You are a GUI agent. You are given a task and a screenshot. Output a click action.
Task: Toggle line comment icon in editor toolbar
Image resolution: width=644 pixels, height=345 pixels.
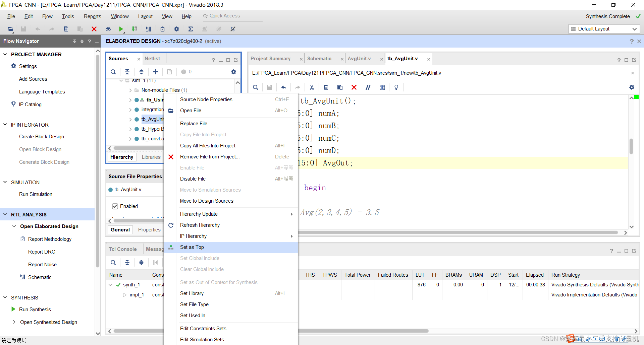[x=368, y=87]
